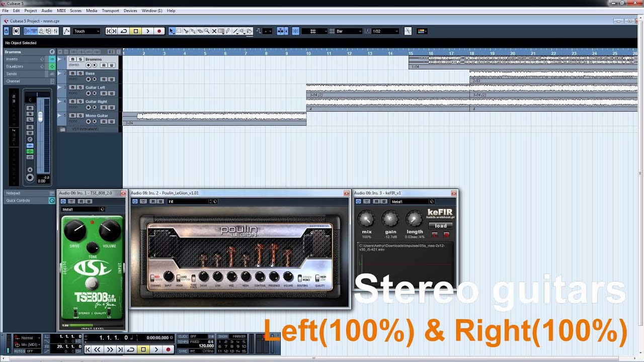This screenshot has width=644, height=362.
Task: Select the Mono Guitar audio clip
Action: (214, 119)
